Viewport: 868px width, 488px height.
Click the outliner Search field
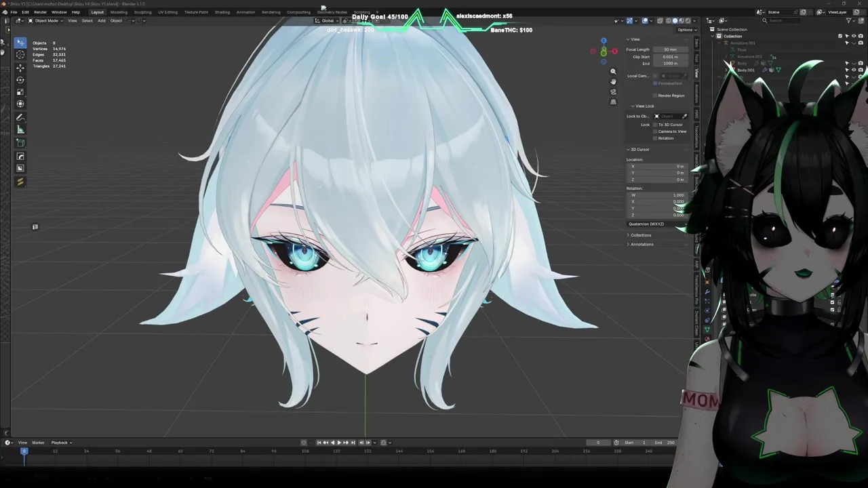pos(781,20)
